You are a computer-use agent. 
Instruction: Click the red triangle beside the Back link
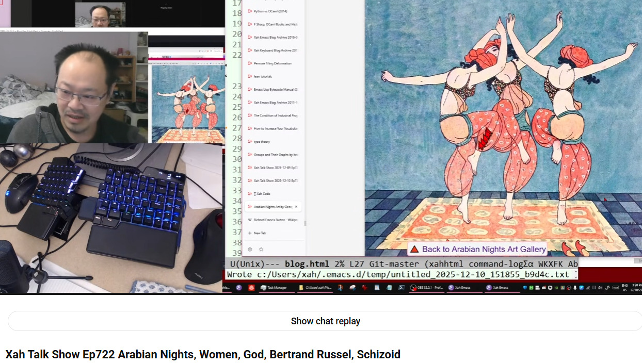click(414, 250)
